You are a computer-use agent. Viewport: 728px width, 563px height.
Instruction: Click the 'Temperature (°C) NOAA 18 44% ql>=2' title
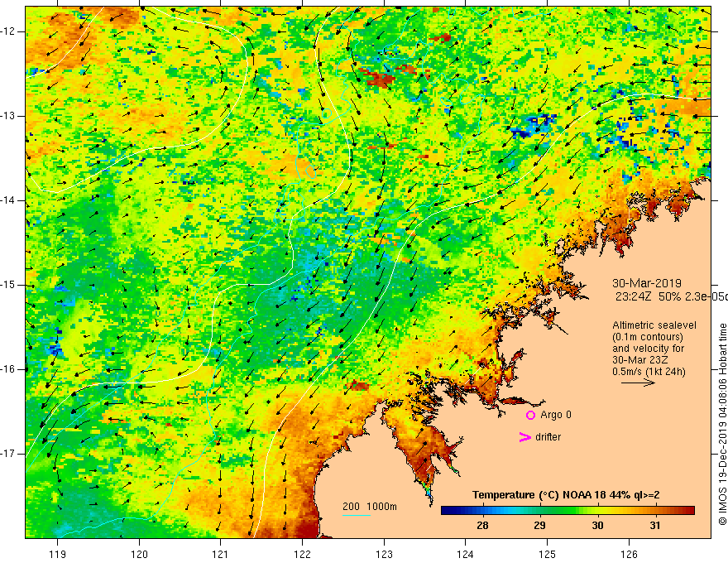[x=566, y=495]
